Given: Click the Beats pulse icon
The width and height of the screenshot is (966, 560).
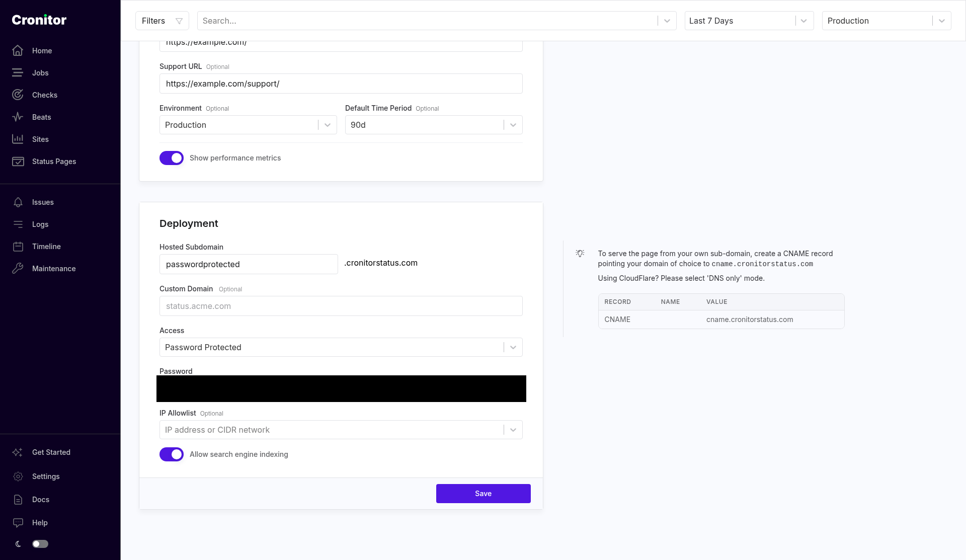Looking at the screenshot, I should tap(18, 117).
